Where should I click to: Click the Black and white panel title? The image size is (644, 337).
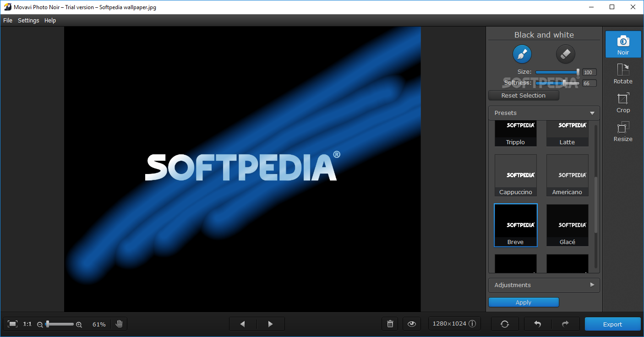coord(544,35)
